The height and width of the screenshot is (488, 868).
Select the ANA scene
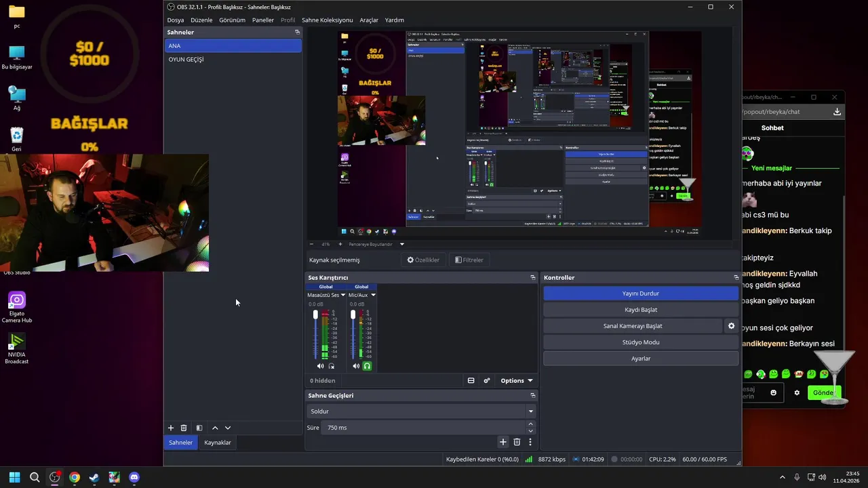[233, 45]
